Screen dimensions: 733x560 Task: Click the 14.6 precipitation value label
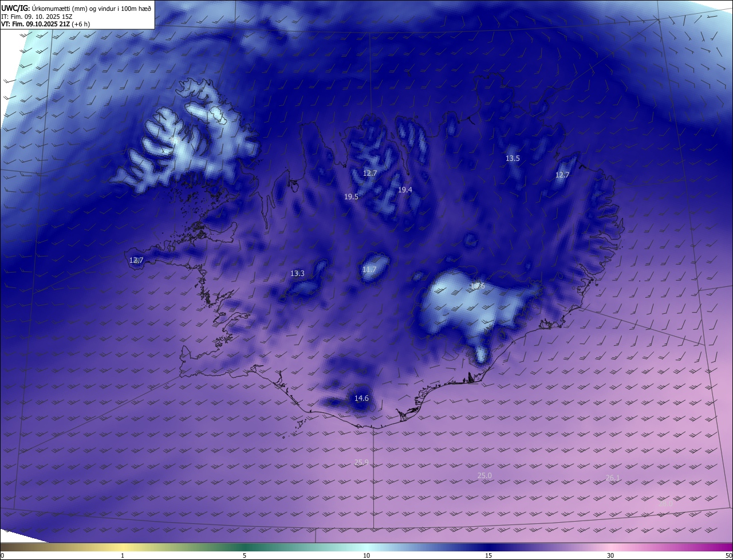(361, 399)
